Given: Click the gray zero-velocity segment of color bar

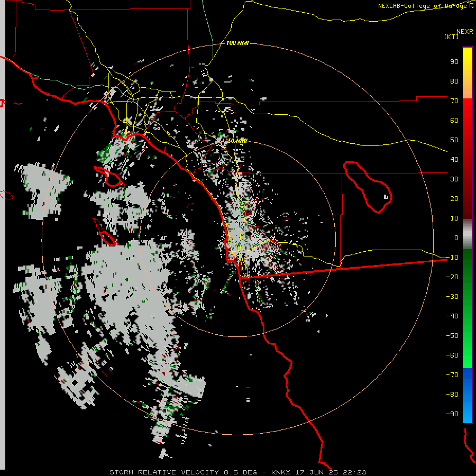Looking at the screenshot, I should pyautogui.click(x=467, y=234).
